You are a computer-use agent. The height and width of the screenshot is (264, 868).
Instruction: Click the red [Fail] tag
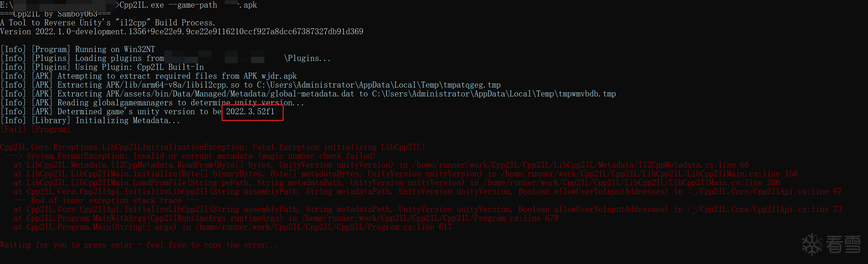click(x=13, y=129)
